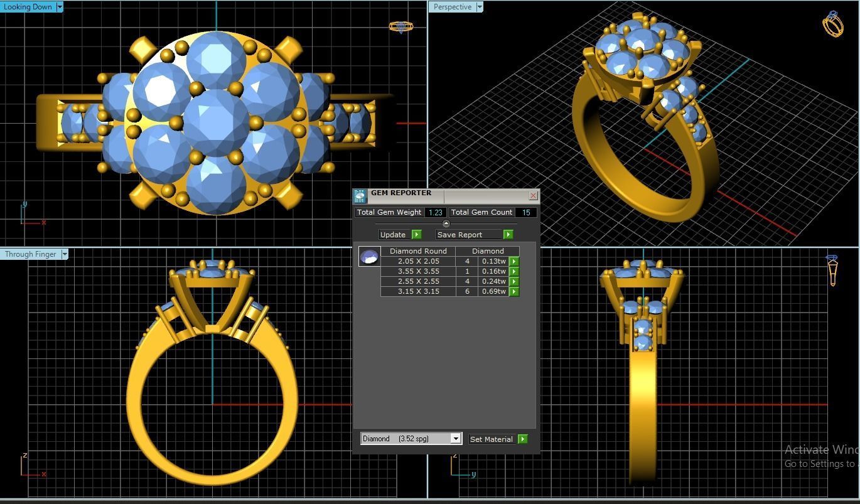Image resolution: width=860 pixels, height=504 pixels.
Task: Click the GEM REPORTER title bar
Action: 447,195
